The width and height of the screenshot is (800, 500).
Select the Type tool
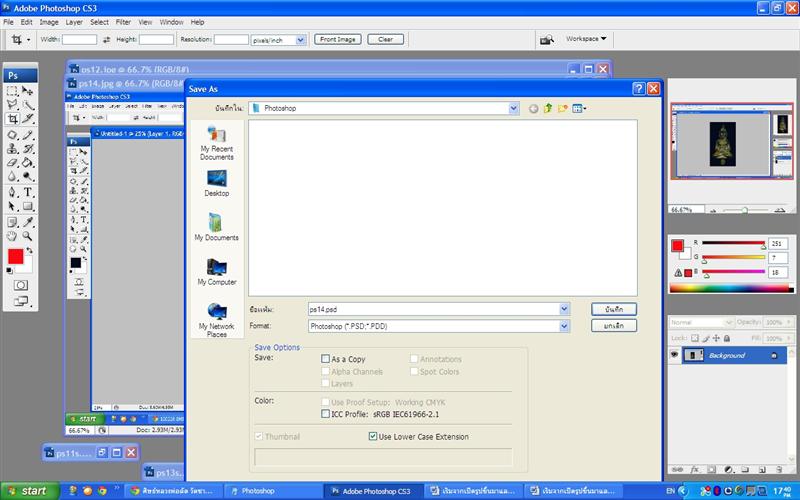[28, 191]
